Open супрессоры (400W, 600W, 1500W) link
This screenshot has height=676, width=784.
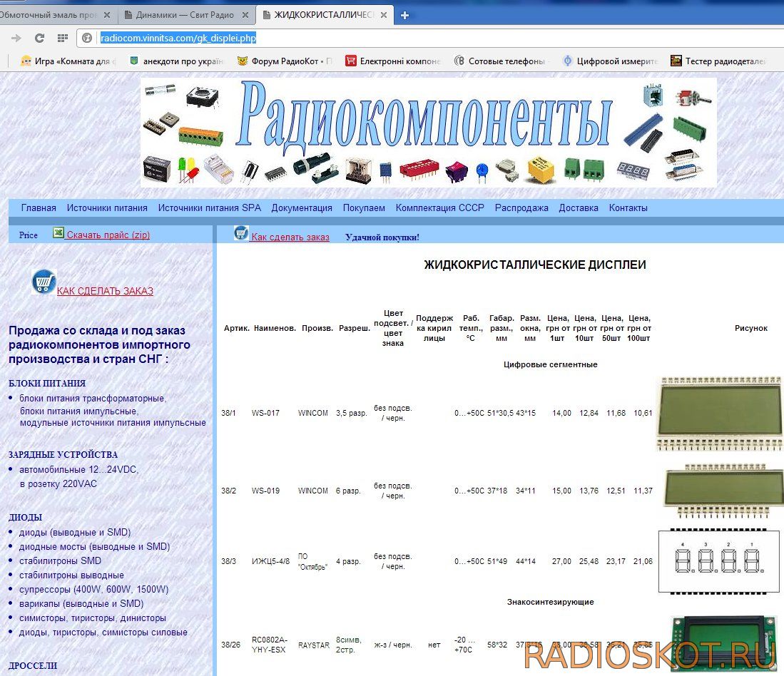94,590
